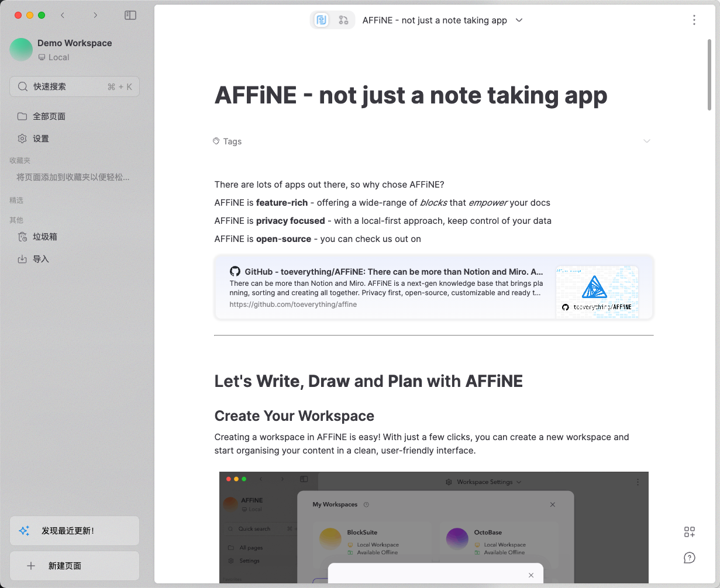Click the vertical scrollbar on the right

pos(709,75)
